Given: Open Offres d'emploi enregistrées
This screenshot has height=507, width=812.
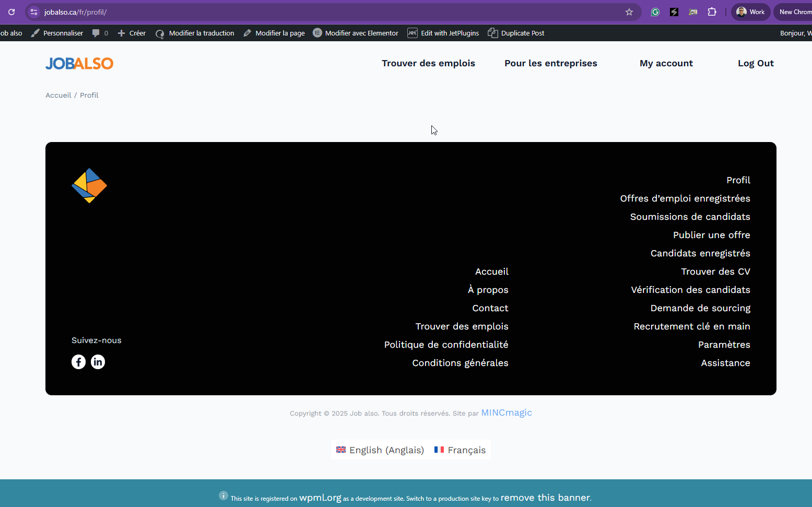Looking at the screenshot, I should [x=685, y=198].
